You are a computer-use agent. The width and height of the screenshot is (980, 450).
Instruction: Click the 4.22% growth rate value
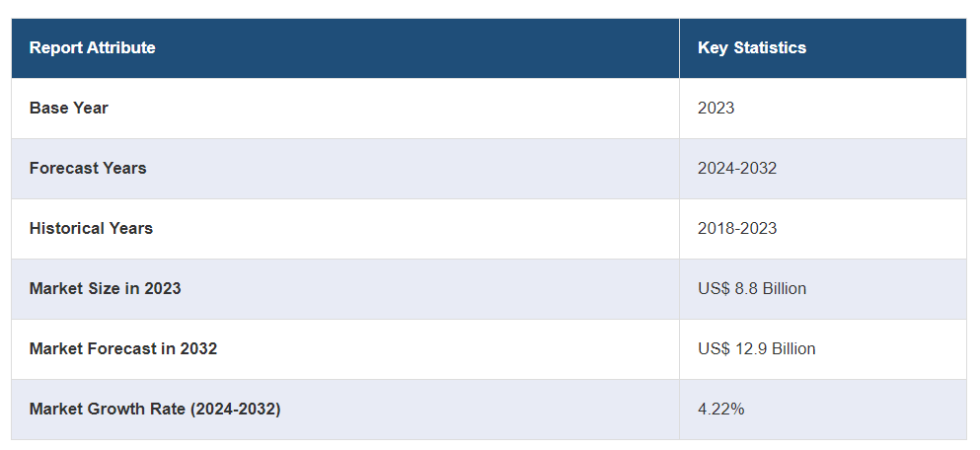[x=720, y=409]
